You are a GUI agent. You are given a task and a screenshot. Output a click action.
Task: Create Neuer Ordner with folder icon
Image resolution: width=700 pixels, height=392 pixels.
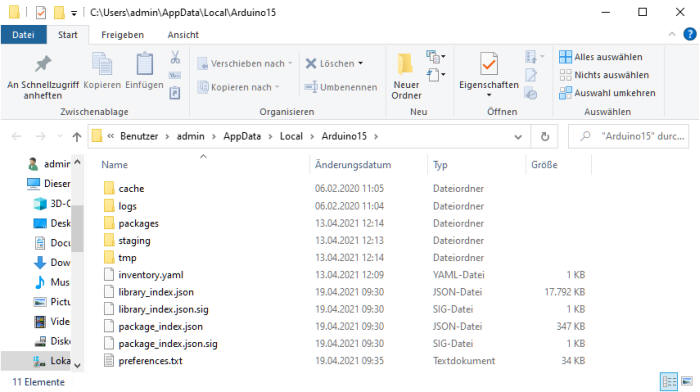coord(406,64)
